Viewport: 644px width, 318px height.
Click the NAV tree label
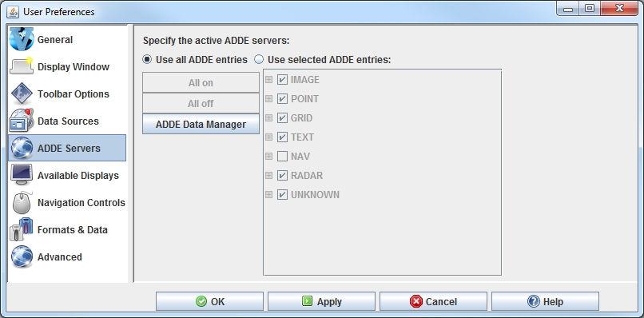(300, 156)
